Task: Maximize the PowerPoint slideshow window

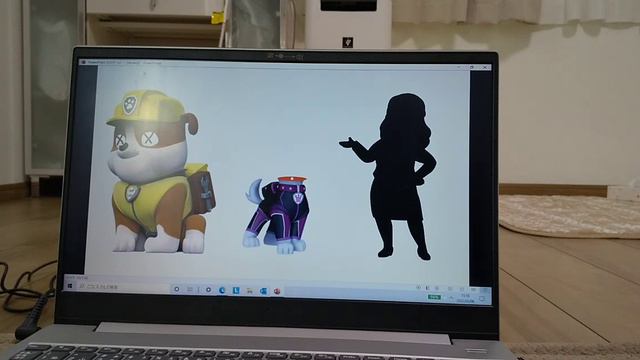Action: pyautogui.click(x=471, y=67)
